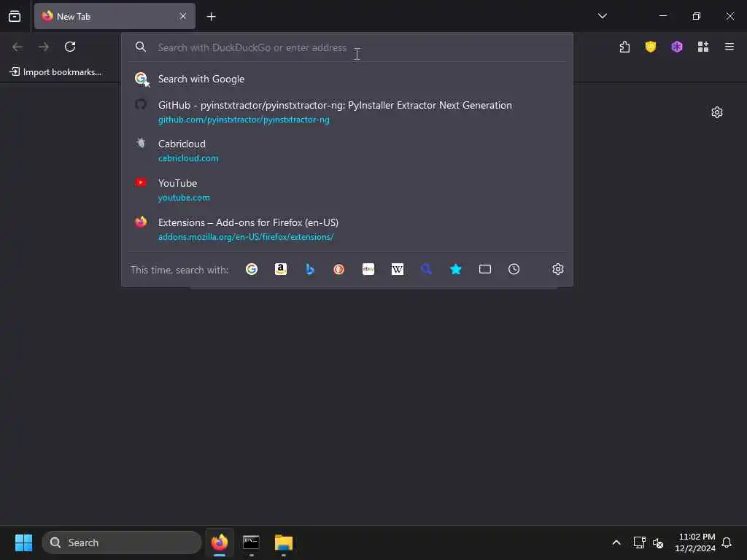Open new tab page personalize gear
Image resolution: width=747 pixels, height=560 pixels.
pyautogui.click(x=717, y=112)
